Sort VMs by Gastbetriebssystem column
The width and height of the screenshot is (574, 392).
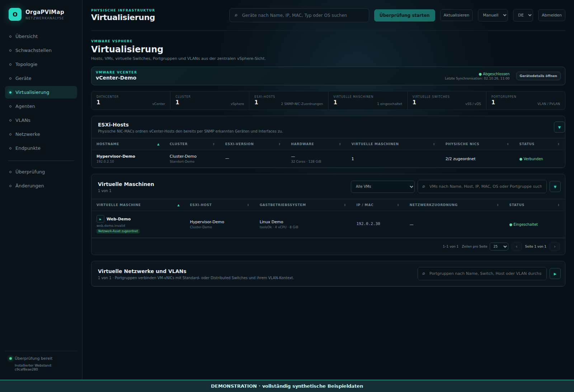click(302, 205)
